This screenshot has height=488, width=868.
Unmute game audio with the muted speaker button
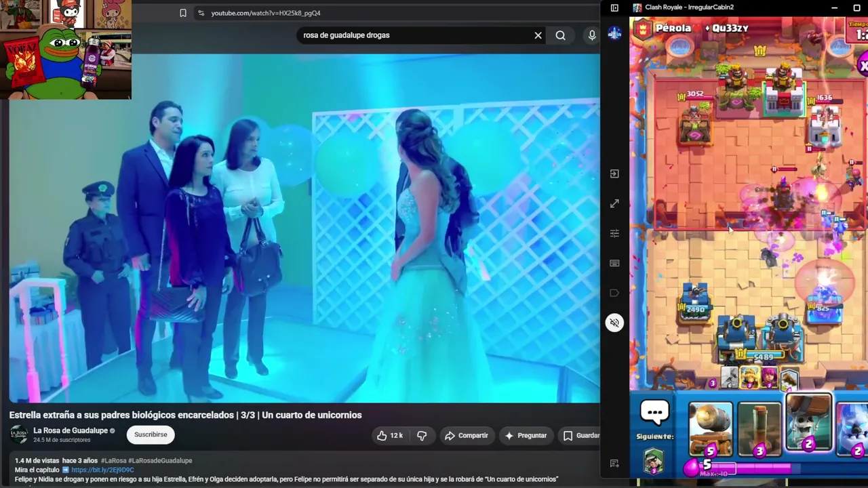[x=614, y=323]
